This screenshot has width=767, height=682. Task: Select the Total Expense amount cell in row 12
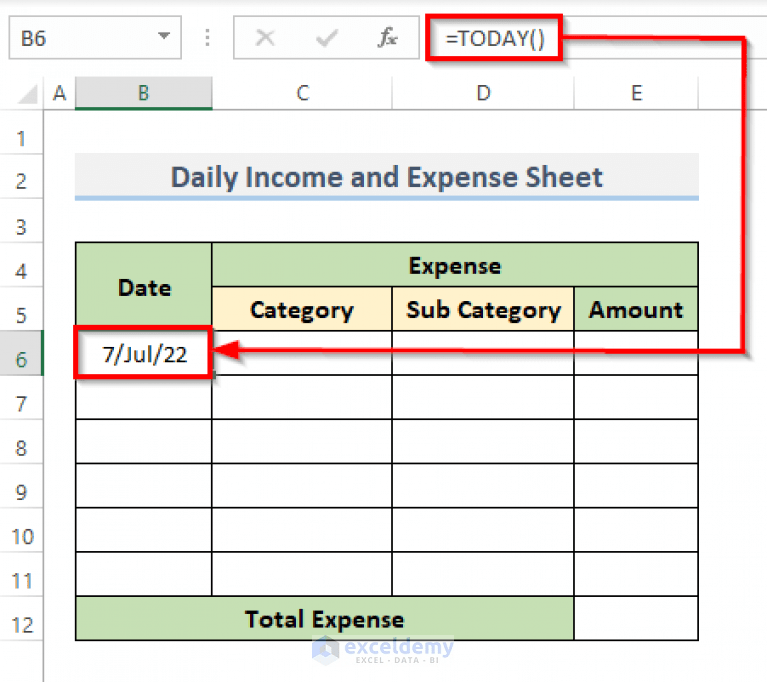coord(636,618)
